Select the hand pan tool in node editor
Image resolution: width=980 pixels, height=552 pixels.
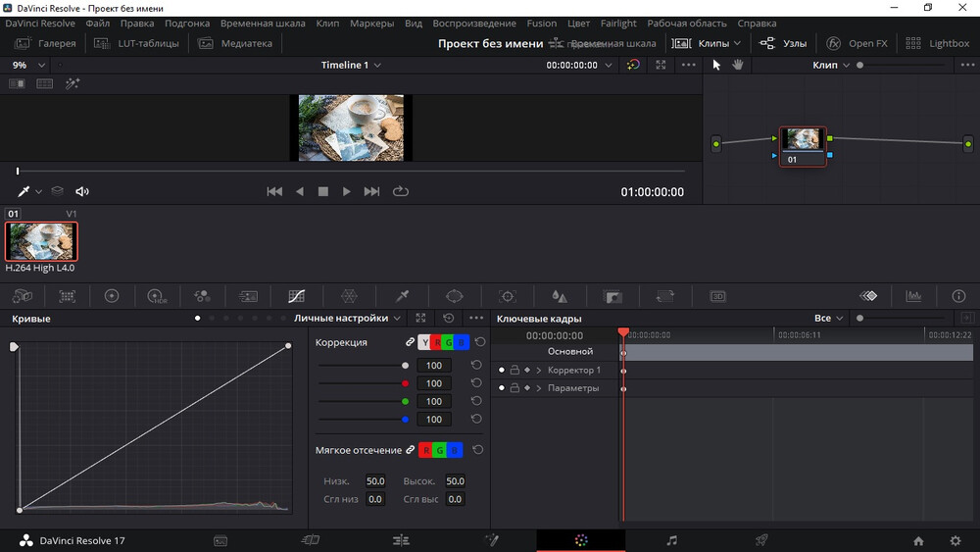click(738, 65)
